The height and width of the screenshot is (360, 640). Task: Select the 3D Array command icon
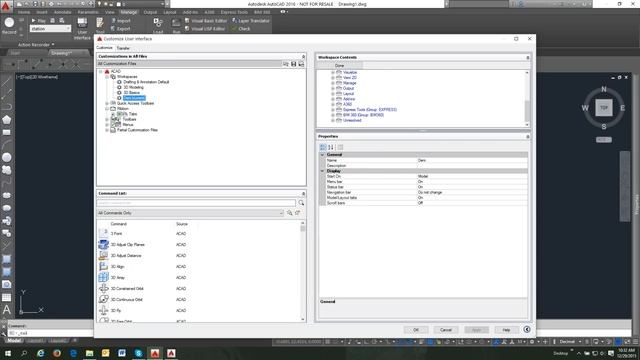(x=103, y=278)
